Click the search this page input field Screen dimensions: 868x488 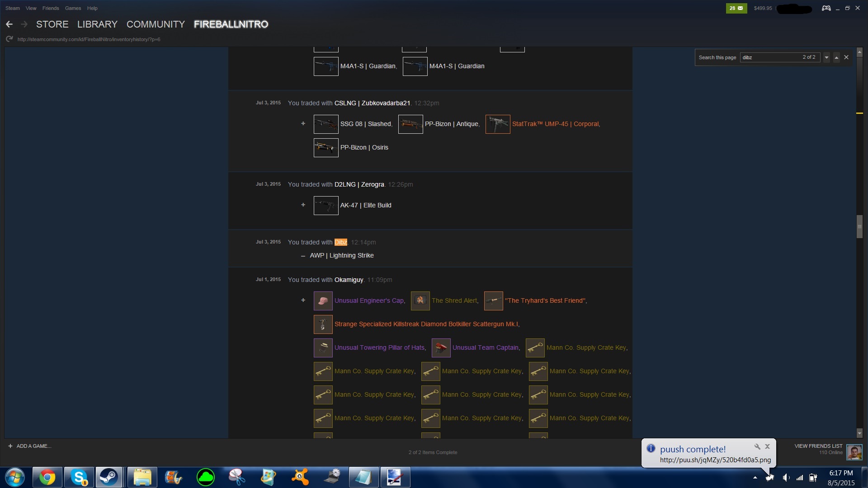click(769, 57)
